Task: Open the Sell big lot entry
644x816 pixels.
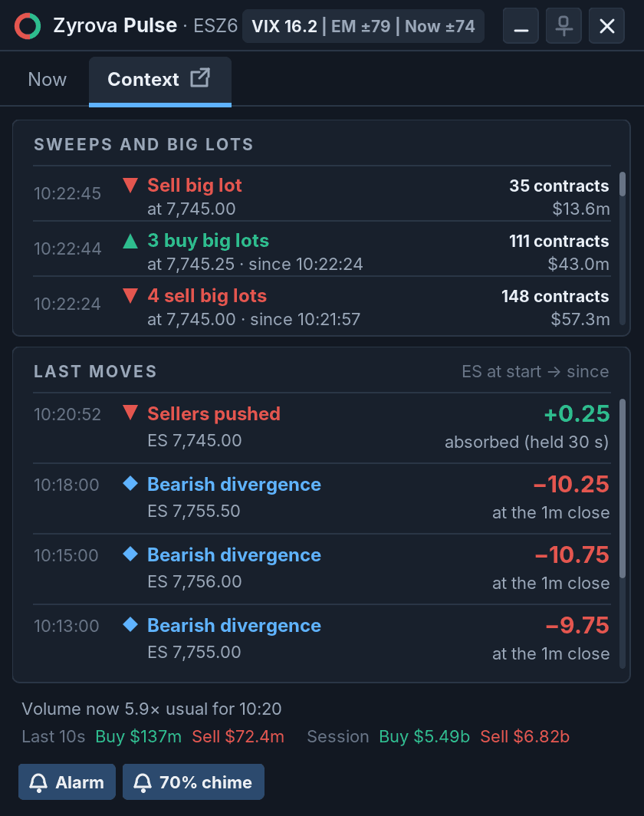Action: pyautogui.click(x=321, y=194)
